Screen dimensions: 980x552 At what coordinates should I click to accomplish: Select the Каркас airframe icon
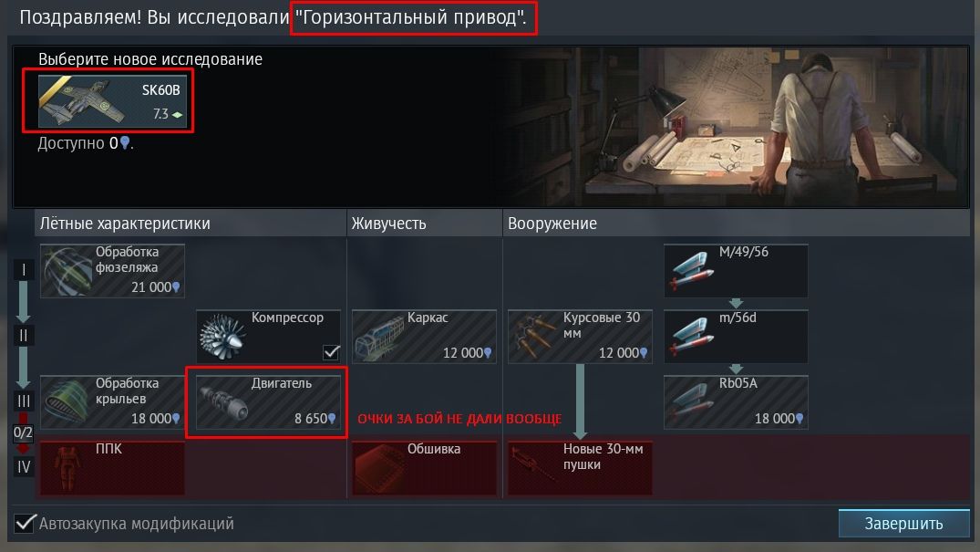pos(378,338)
